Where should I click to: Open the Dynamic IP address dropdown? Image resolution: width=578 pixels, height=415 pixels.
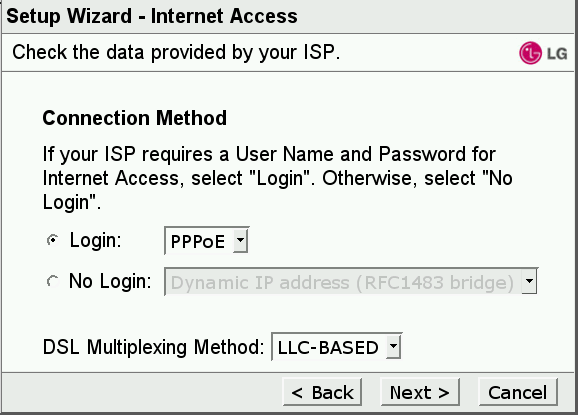tap(351, 282)
